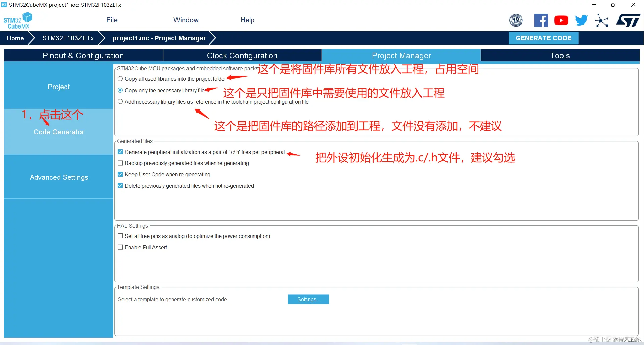Click the 'Template Settings' group label

[x=138, y=287]
